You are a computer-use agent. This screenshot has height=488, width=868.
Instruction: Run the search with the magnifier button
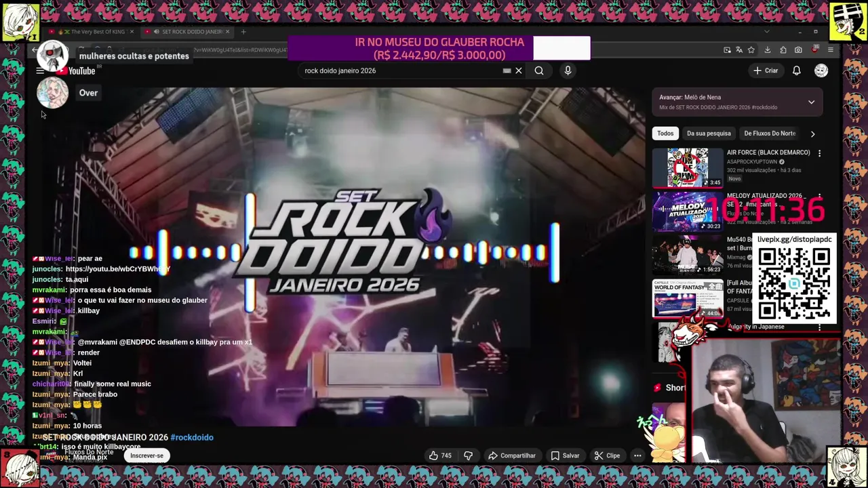(x=539, y=70)
